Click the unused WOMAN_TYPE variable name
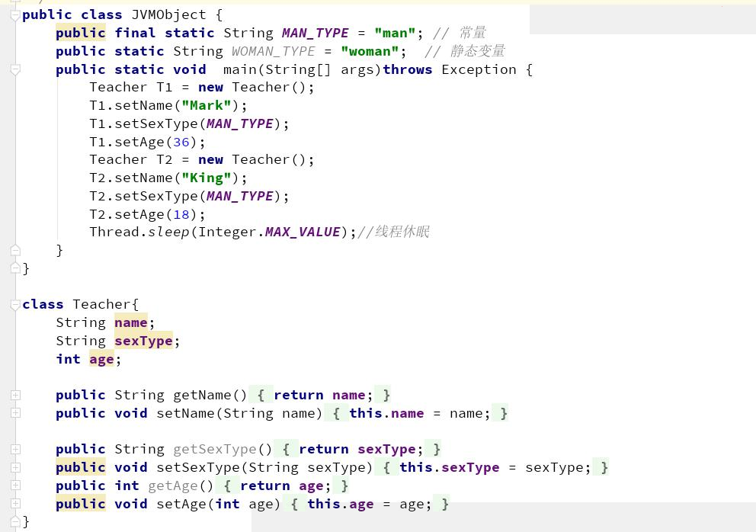The height and width of the screenshot is (532, 756). click(273, 51)
